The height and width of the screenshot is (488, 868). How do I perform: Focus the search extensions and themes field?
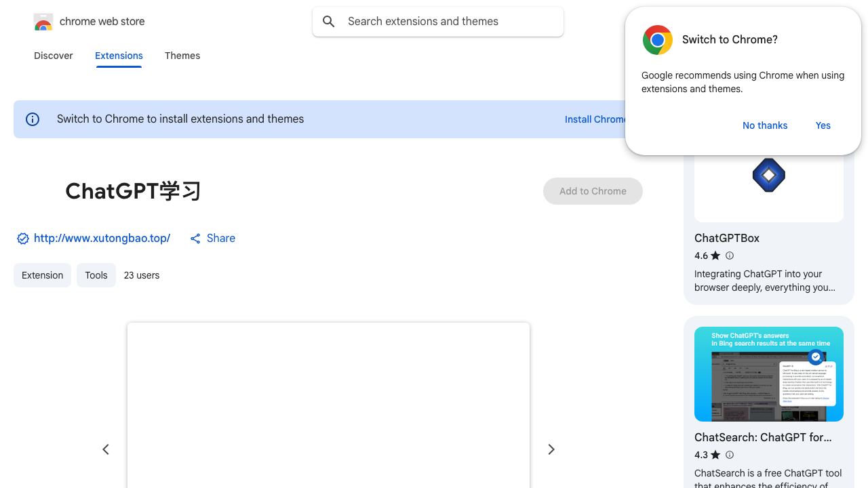pos(438,22)
